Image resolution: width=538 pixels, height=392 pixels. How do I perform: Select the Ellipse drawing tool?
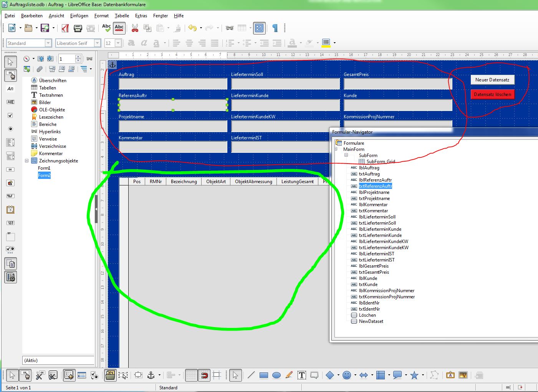(276, 375)
